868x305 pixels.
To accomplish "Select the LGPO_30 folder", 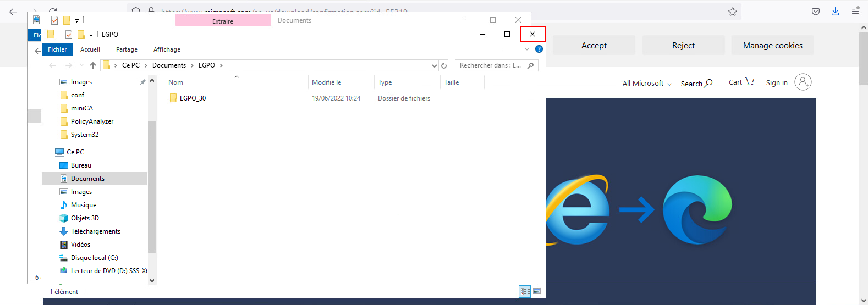I will 193,98.
